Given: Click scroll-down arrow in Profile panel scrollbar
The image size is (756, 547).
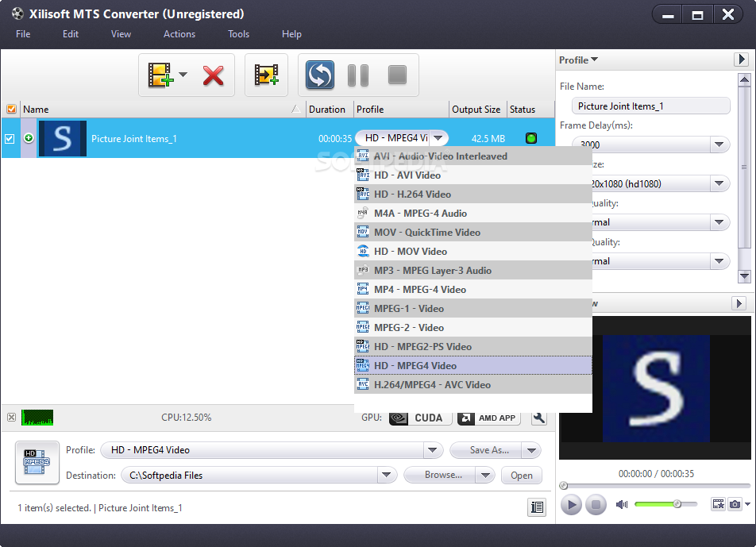Looking at the screenshot, I should 744,276.
